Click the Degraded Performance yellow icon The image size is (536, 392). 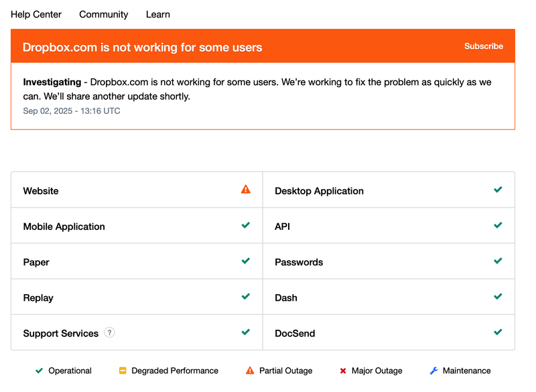(x=123, y=371)
